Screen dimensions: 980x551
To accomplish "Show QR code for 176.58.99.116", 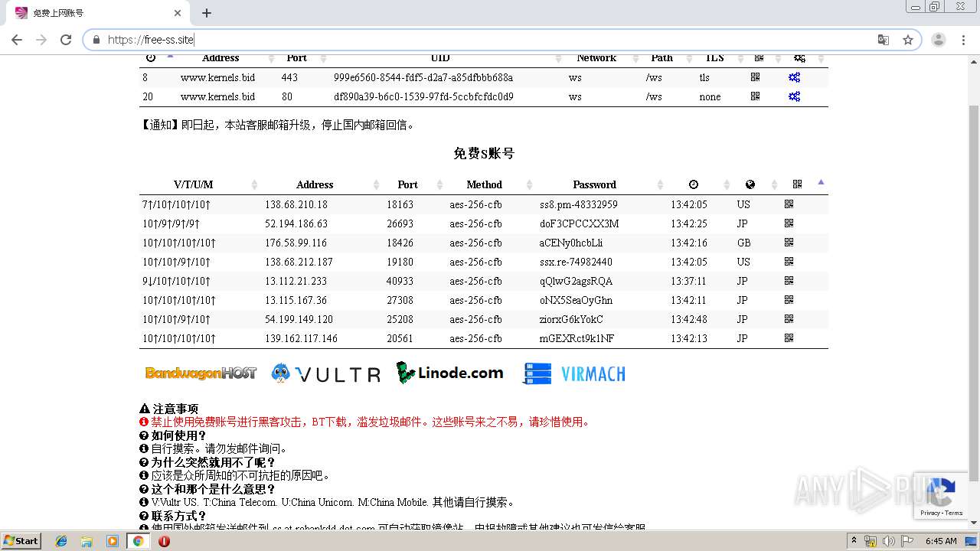I will 789,243.
